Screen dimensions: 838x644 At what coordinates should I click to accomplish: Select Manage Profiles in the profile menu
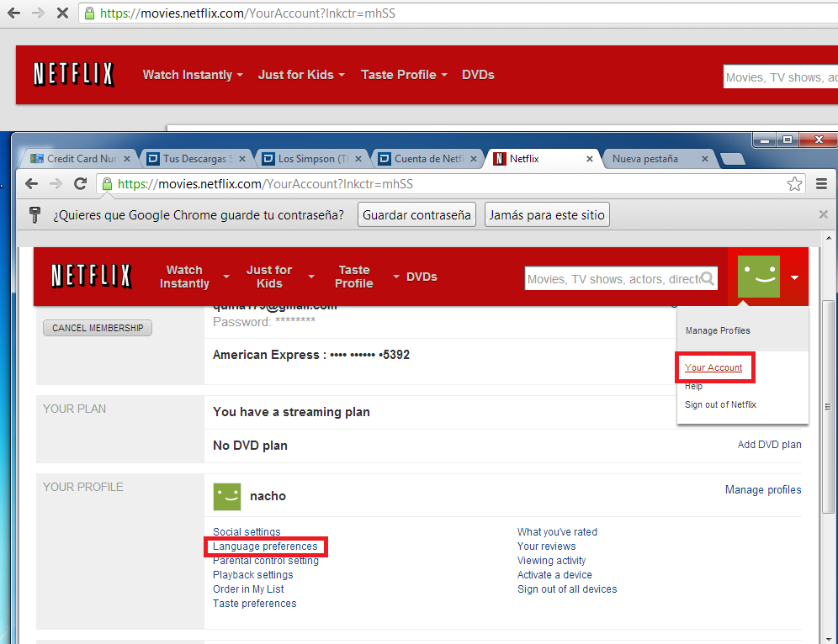718,331
